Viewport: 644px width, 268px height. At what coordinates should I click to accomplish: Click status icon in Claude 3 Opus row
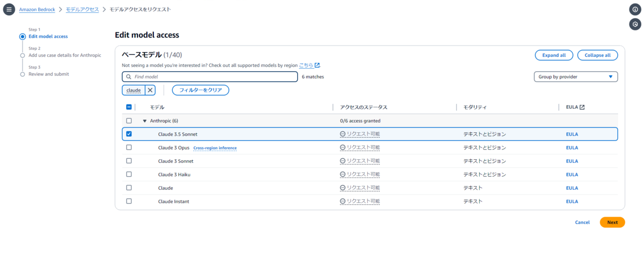point(343,147)
